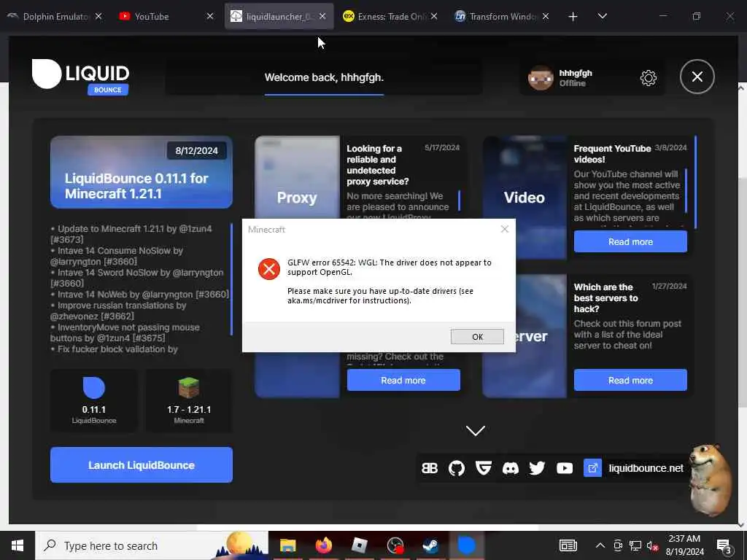Open the Guilded icon link

click(x=483, y=468)
